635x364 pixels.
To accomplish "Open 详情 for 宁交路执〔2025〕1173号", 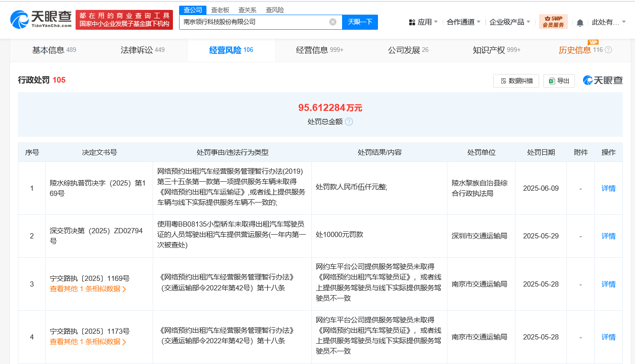I will pos(609,337).
